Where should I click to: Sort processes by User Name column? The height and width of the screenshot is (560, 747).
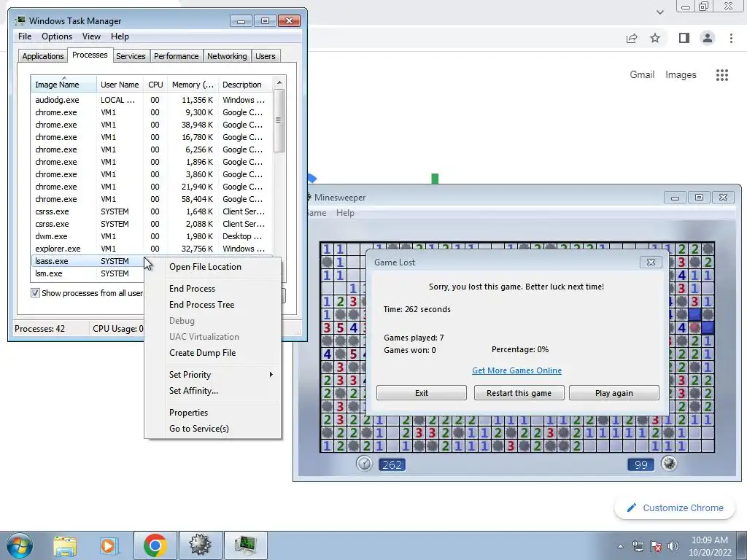pyautogui.click(x=120, y=85)
